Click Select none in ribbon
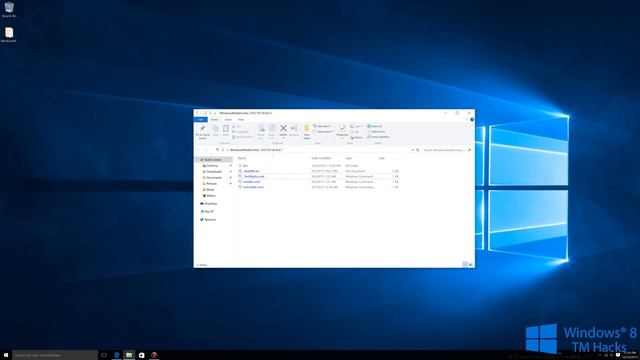Screen dimensions: 640x360 point(376,131)
